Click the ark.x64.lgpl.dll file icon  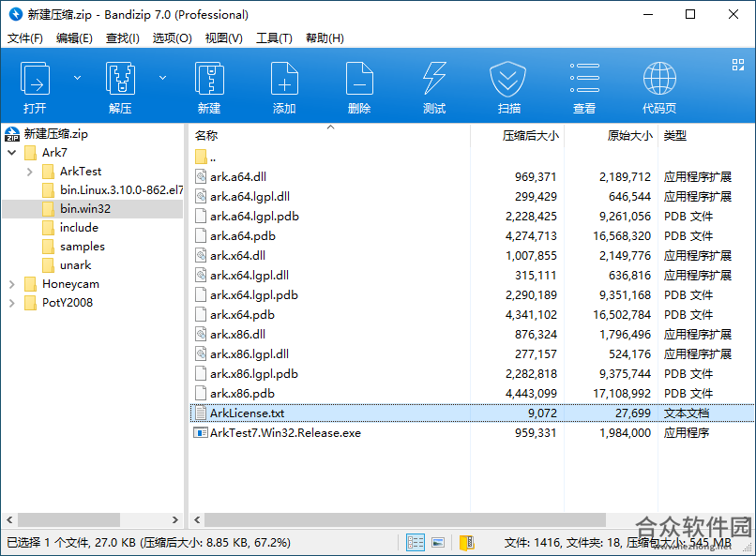point(201,275)
